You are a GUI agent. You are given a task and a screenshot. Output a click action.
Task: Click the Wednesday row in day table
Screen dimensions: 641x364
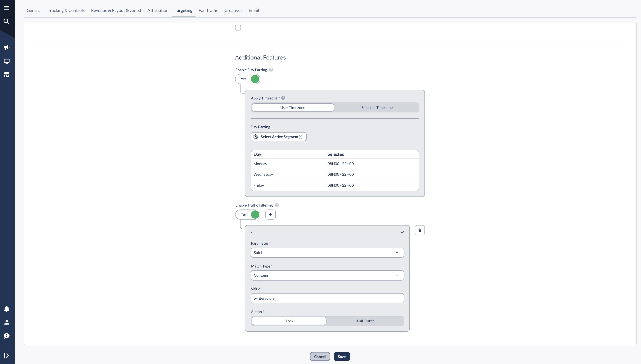click(335, 175)
